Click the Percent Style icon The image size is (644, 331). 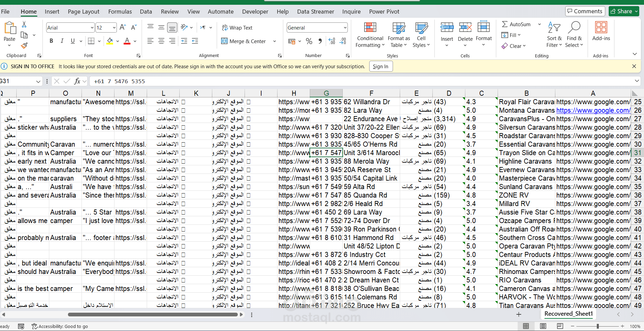tap(309, 41)
